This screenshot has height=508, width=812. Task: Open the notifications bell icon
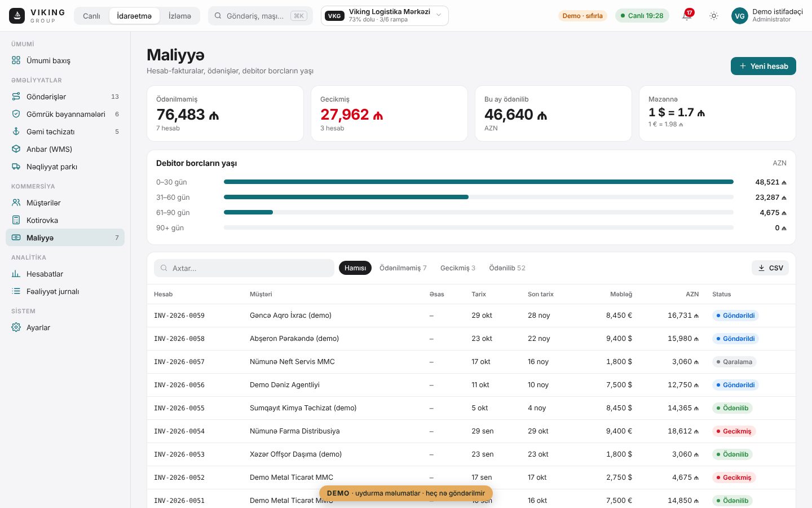(x=687, y=16)
